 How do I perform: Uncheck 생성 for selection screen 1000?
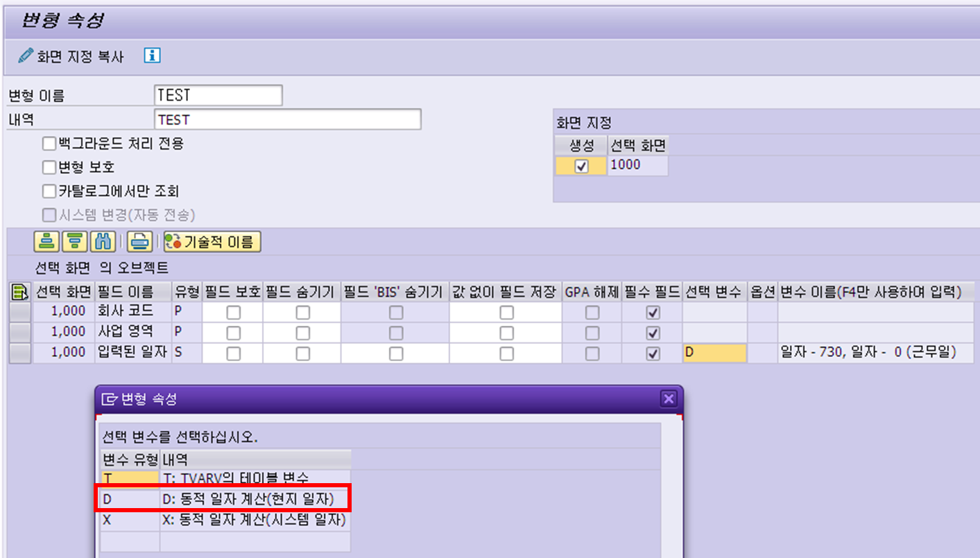click(581, 165)
